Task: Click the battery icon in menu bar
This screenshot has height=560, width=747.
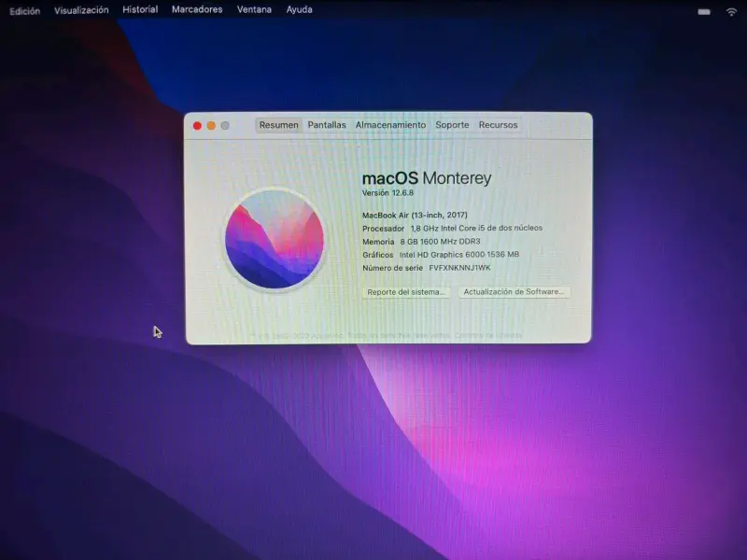Action: coord(704,12)
